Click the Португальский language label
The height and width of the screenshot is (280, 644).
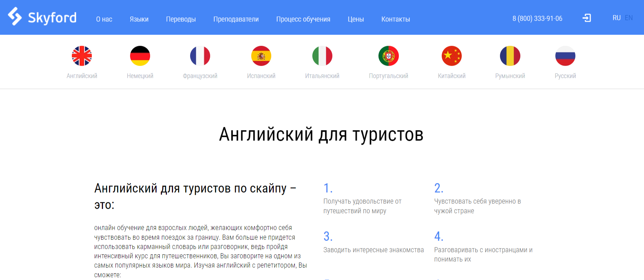pyautogui.click(x=388, y=76)
